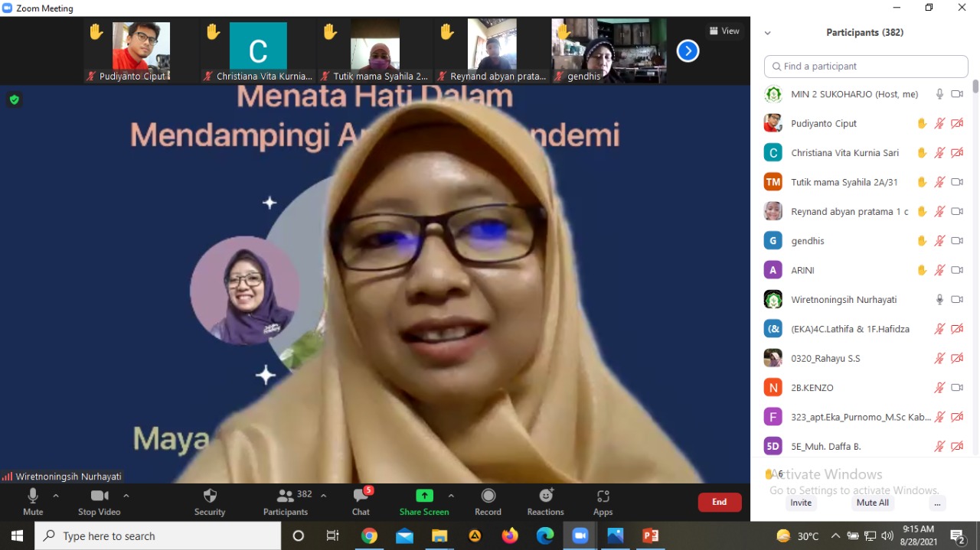Viewport: 980px width, 550px height.
Task: Open Microsoft Edge from the taskbar
Action: point(545,535)
